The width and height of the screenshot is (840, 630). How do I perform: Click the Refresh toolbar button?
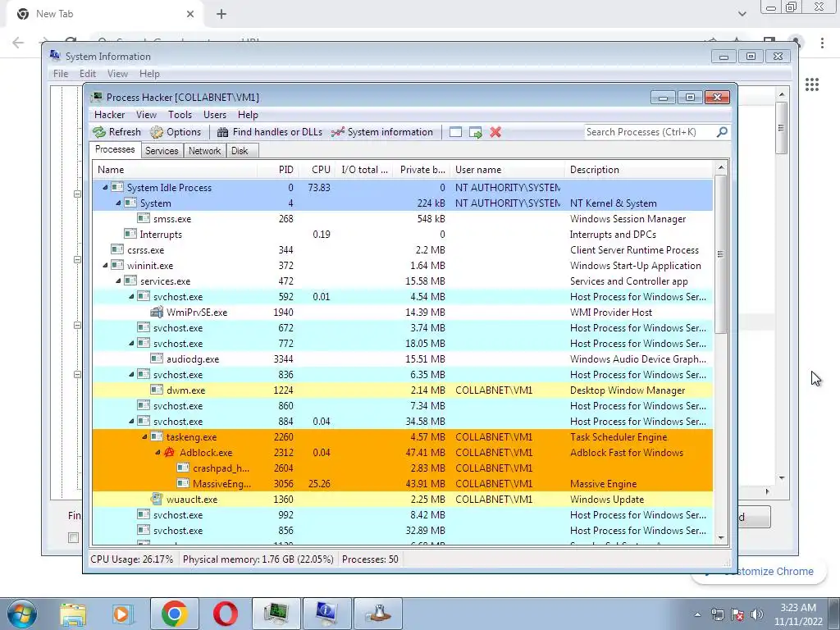pyautogui.click(x=116, y=132)
